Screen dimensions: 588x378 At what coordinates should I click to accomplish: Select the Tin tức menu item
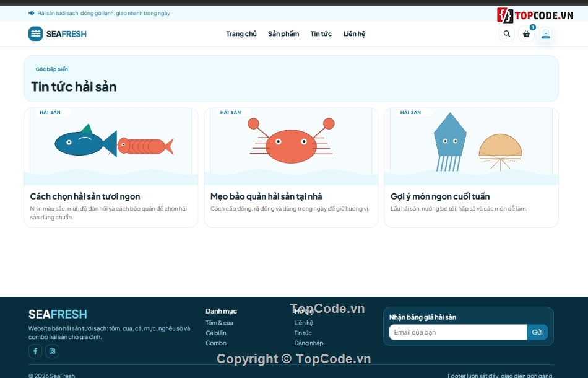[x=321, y=34]
